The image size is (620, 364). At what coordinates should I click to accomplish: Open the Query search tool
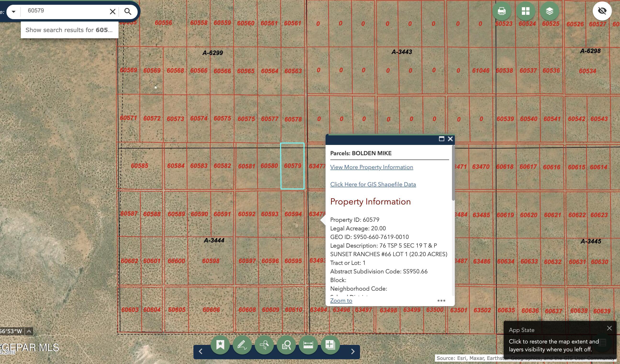coord(286,345)
